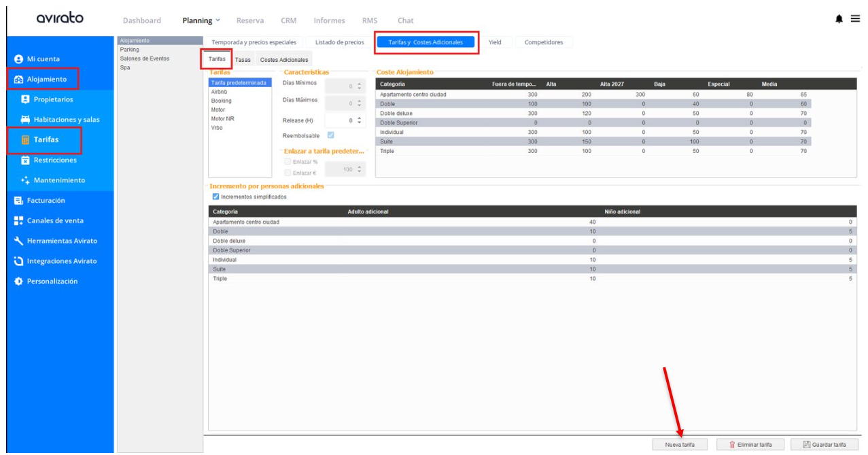Adjust the Release (H) stepper arrows

pyautogui.click(x=360, y=120)
